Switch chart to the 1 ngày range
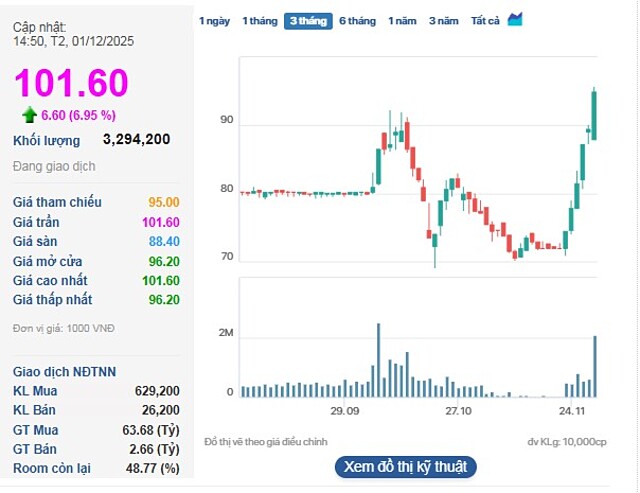 click(x=214, y=21)
